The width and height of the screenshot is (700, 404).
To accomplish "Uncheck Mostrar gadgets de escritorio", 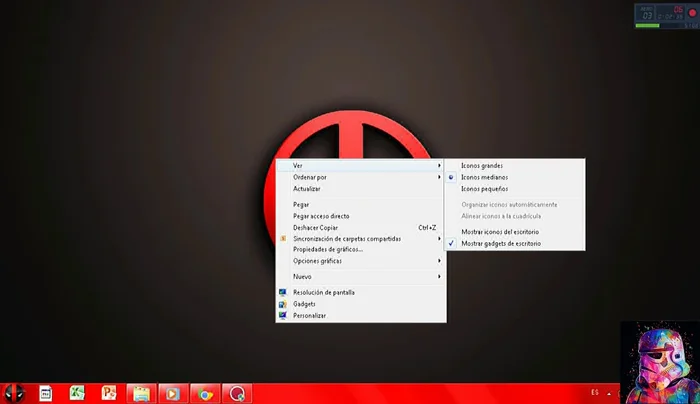I will click(500, 243).
